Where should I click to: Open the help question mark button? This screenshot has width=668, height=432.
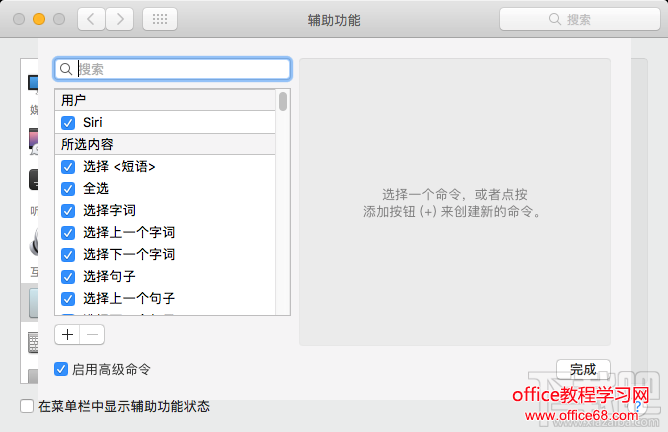638,406
